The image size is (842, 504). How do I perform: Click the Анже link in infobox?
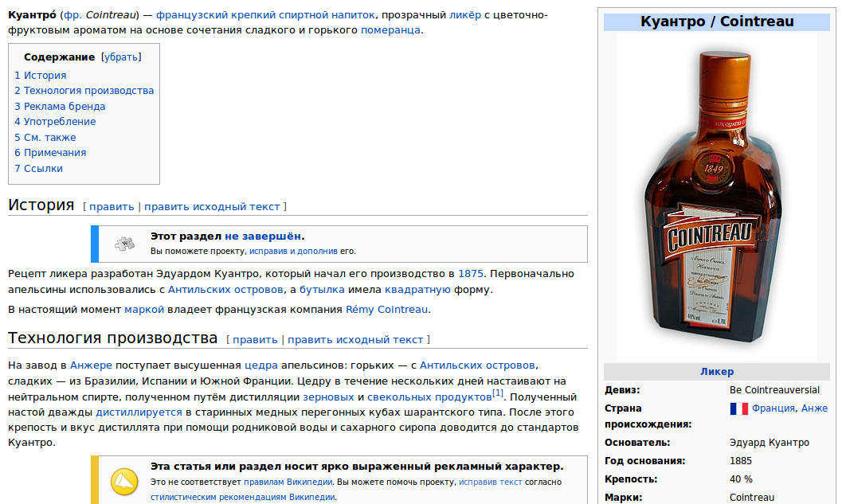(814, 408)
